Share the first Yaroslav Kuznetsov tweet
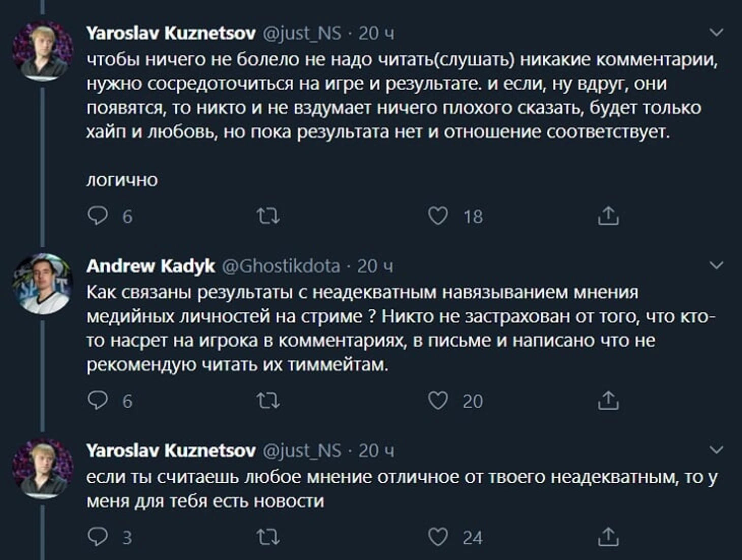The width and height of the screenshot is (742, 560). point(608,216)
